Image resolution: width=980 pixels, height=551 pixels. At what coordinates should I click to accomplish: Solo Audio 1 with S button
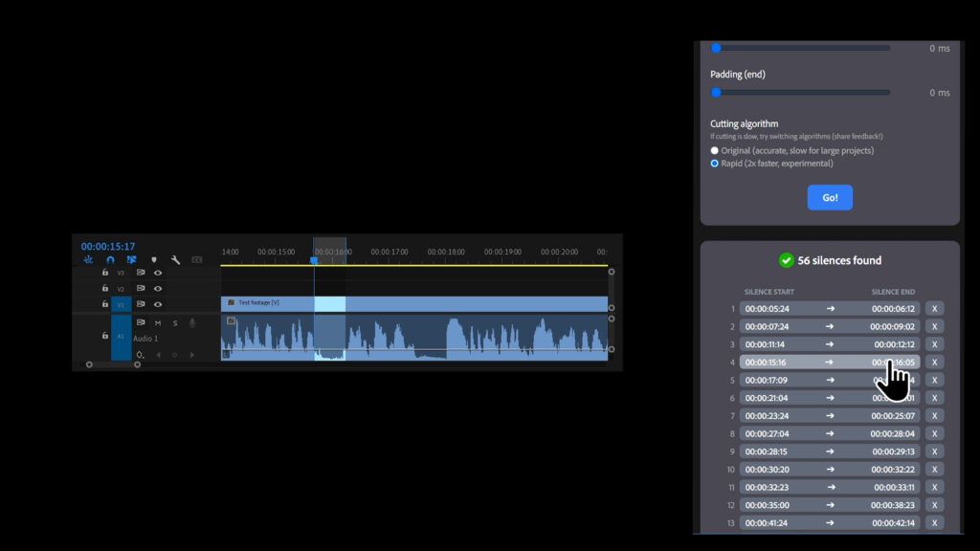pyautogui.click(x=175, y=323)
